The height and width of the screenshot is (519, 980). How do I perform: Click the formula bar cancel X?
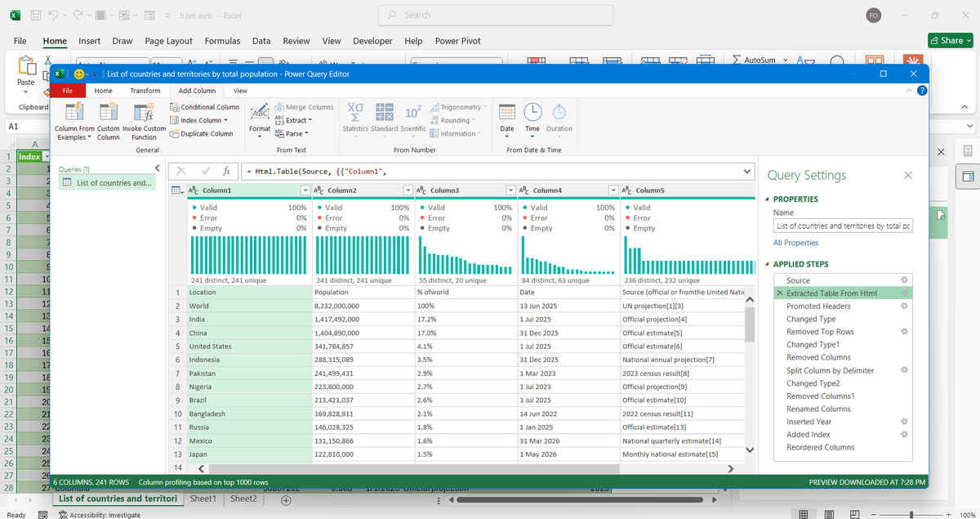[181, 172]
